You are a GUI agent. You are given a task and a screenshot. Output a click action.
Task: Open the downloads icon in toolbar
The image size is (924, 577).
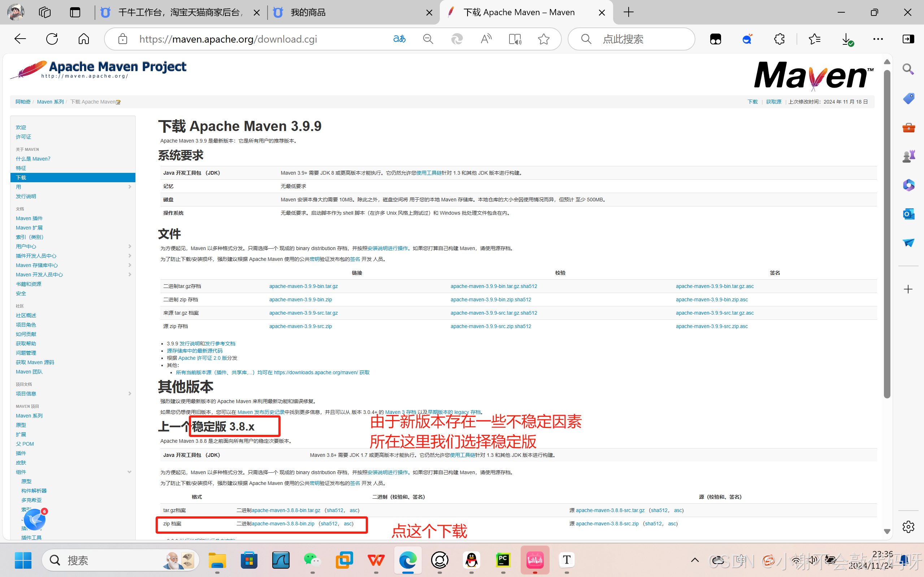[x=846, y=39]
